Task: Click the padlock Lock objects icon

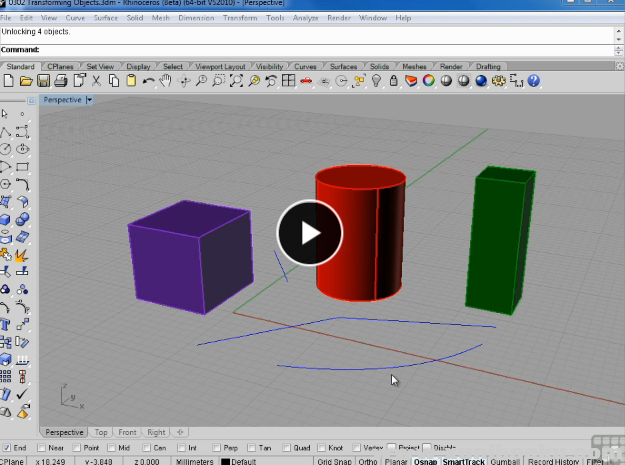Action: (394, 80)
